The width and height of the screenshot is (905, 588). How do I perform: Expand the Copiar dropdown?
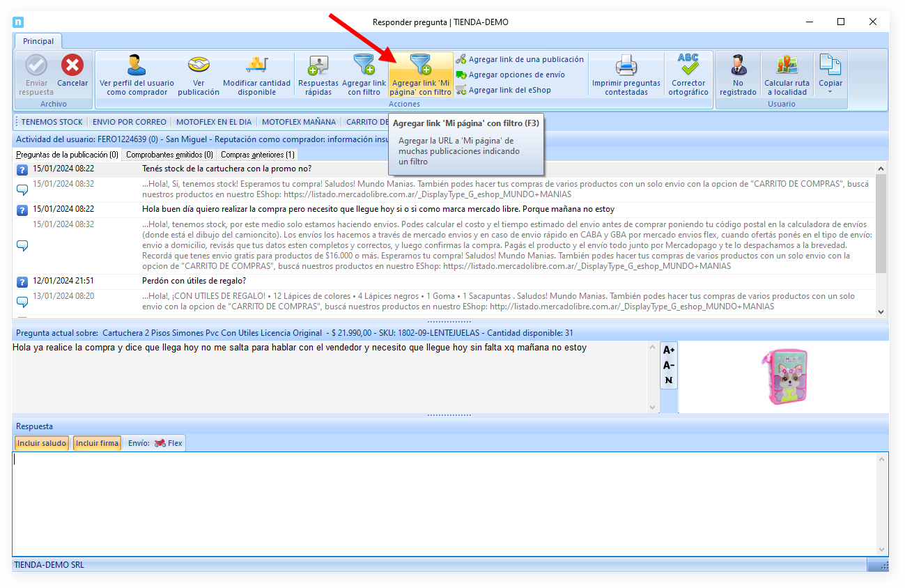pos(830,91)
